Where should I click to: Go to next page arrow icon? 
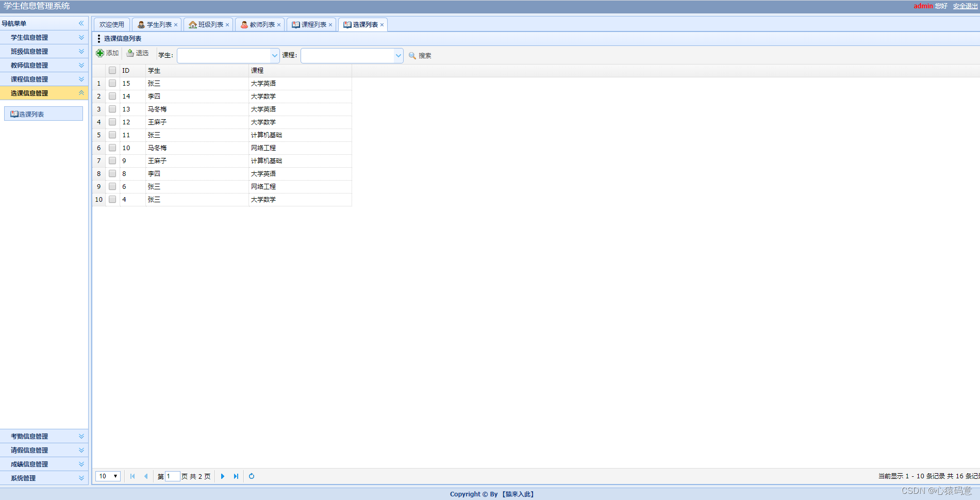pos(223,476)
